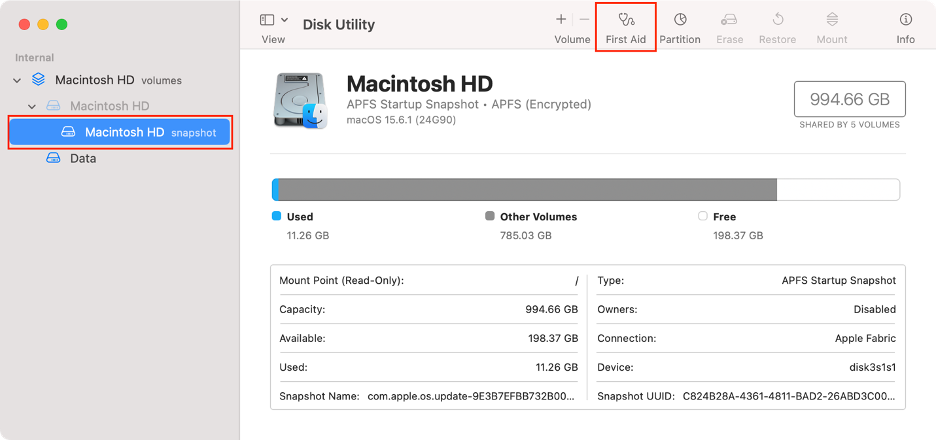
Task: Click the Mount Point (Read-Only) row
Action: 429,281
